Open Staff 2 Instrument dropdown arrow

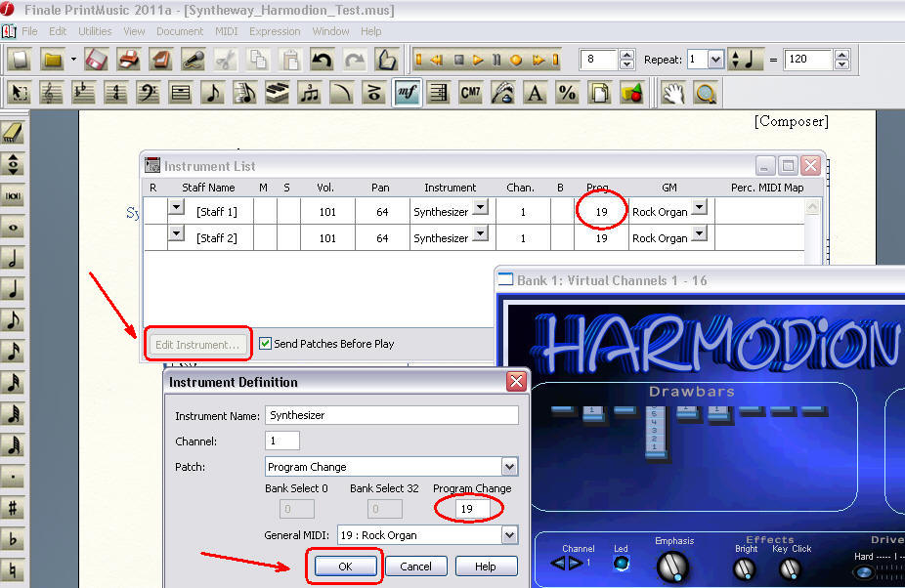480,233
